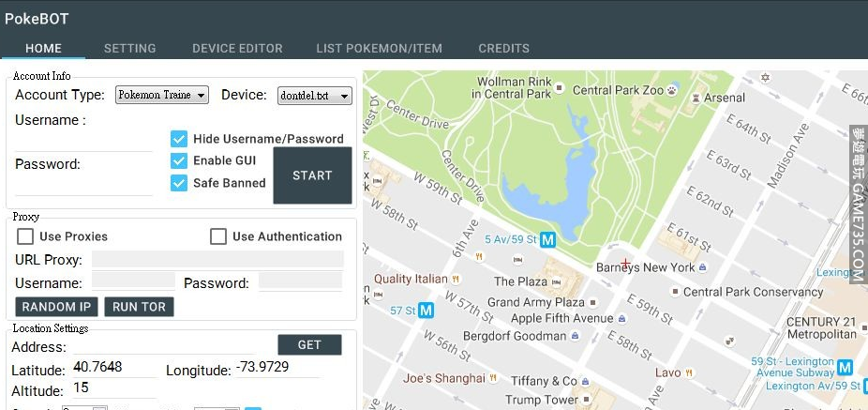
Task: Switch to the HOME tab
Action: (x=43, y=48)
